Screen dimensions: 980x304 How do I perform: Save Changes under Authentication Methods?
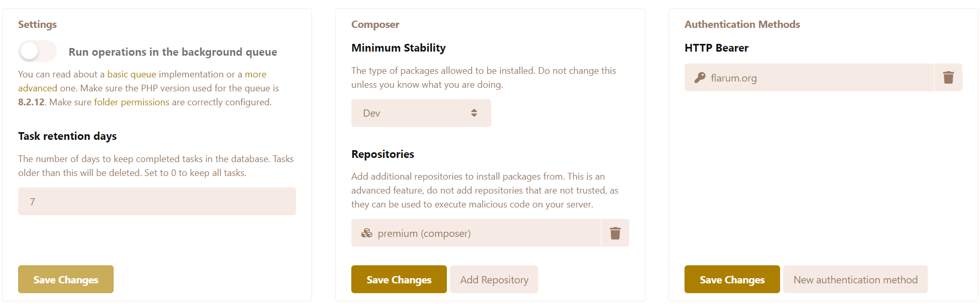pos(732,279)
